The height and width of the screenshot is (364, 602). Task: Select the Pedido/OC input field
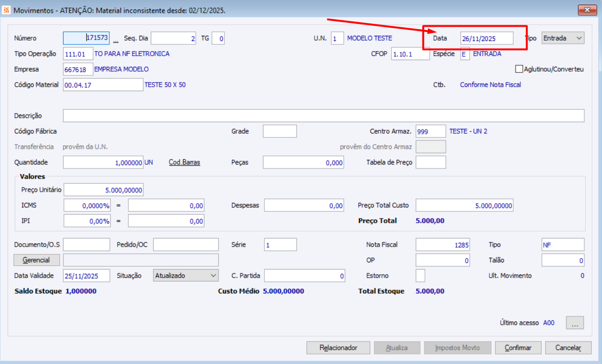tap(186, 244)
